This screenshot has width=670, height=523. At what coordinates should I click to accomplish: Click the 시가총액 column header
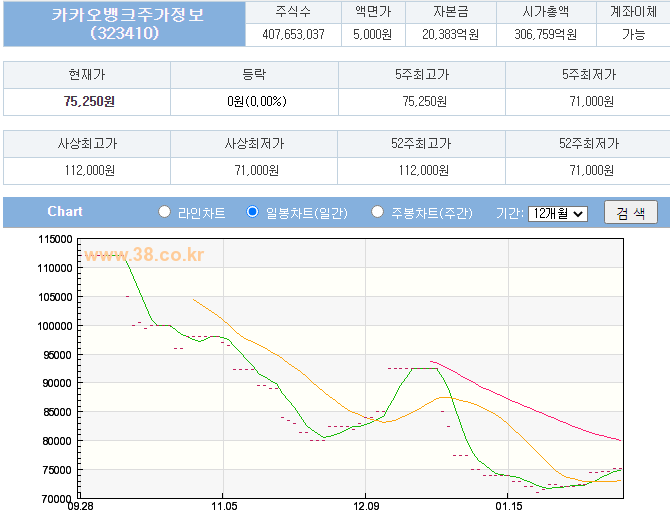coord(546,12)
